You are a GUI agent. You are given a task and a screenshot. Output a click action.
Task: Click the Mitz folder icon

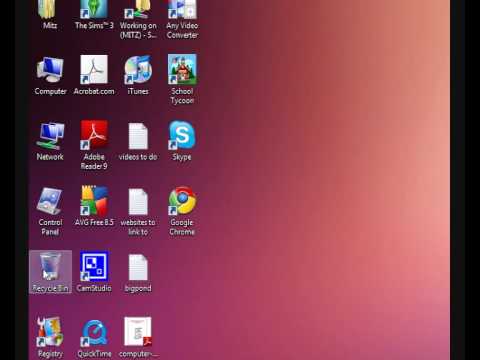coord(50,15)
